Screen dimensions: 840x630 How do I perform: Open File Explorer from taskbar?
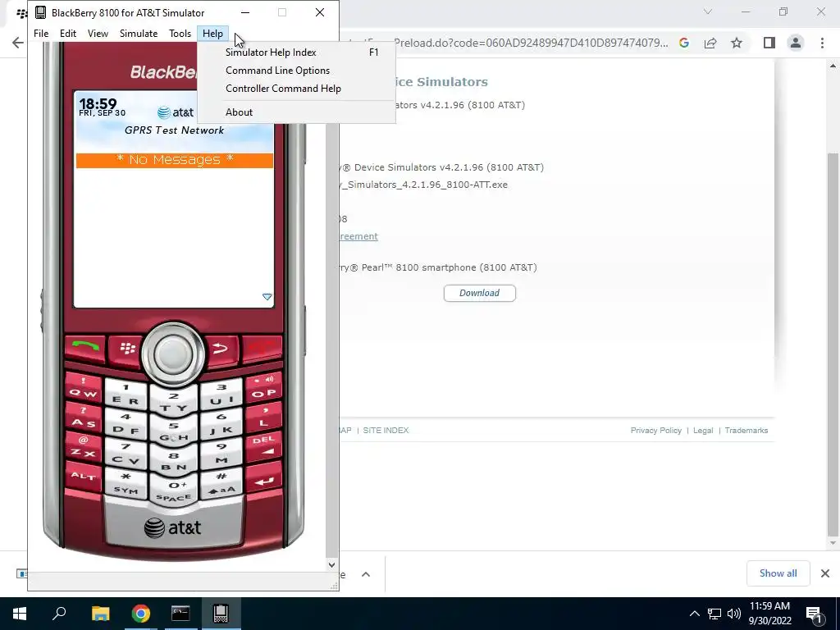100,614
